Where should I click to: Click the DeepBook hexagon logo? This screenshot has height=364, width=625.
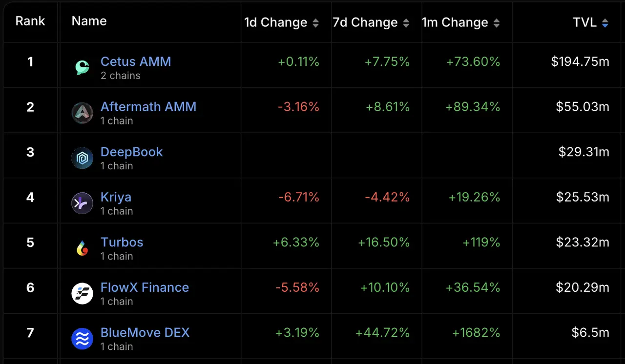pos(83,158)
